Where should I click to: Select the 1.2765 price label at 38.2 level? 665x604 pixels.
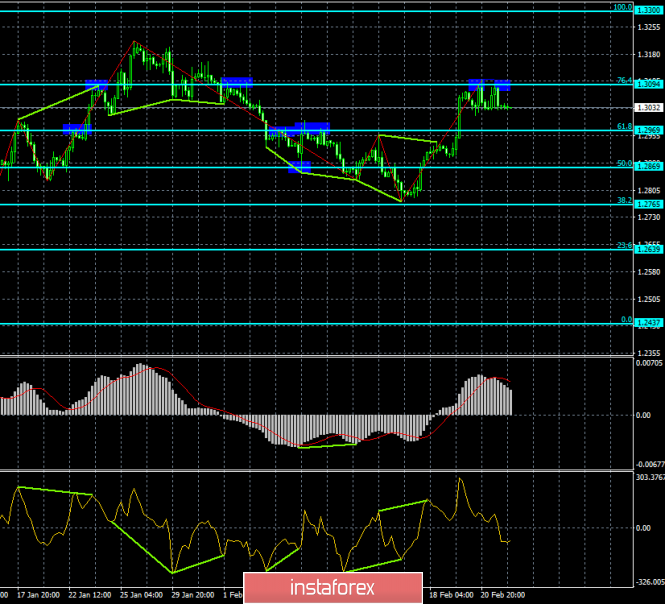click(x=649, y=204)
